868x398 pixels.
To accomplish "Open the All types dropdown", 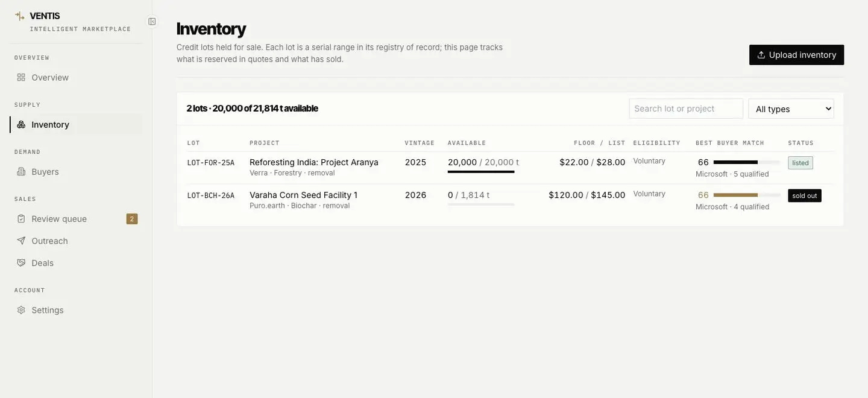I will click(791, 109).
